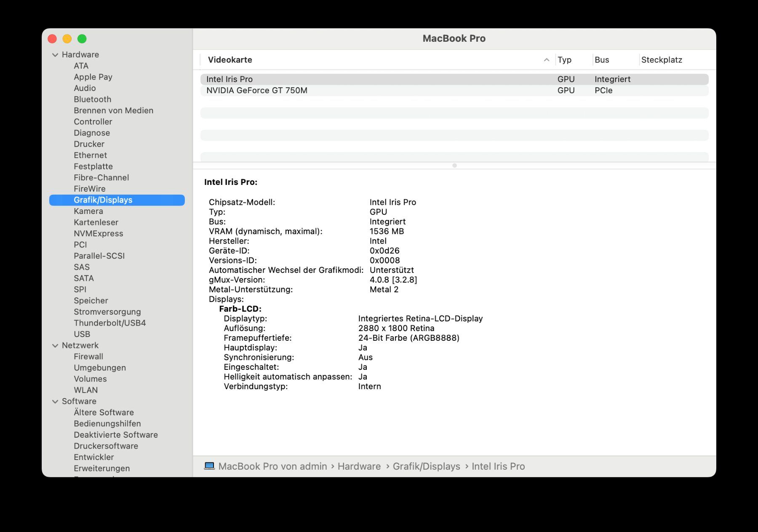Click gMux-Version value 4.0.8 [3.2.8]
Viewport: 758px width, 532px height.
[x=393, y=280]
